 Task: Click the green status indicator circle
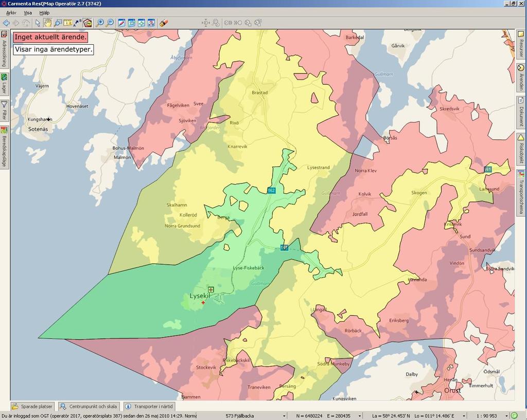tap(514, 416)
